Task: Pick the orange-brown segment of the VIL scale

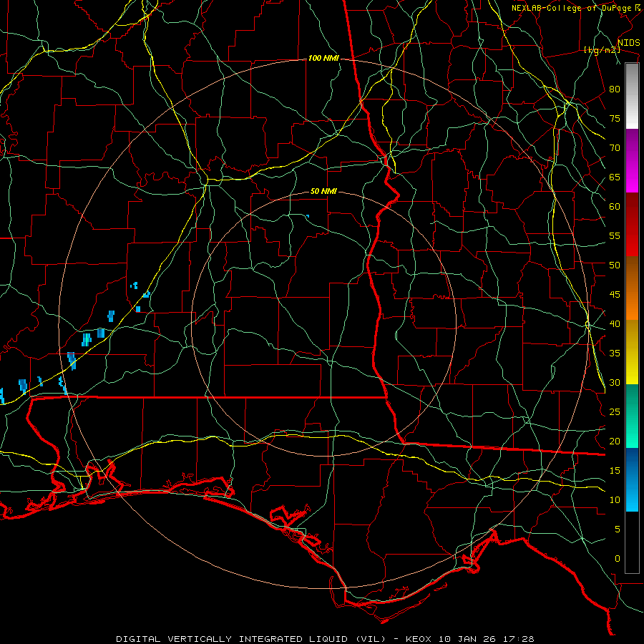Action: point(632,288)
